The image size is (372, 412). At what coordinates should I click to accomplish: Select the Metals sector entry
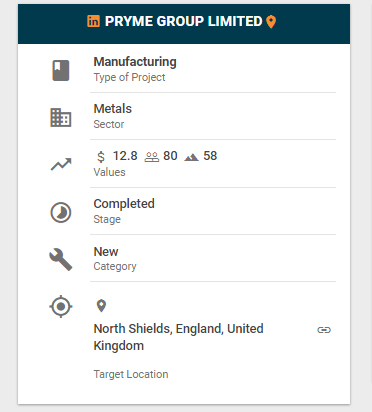113,109
